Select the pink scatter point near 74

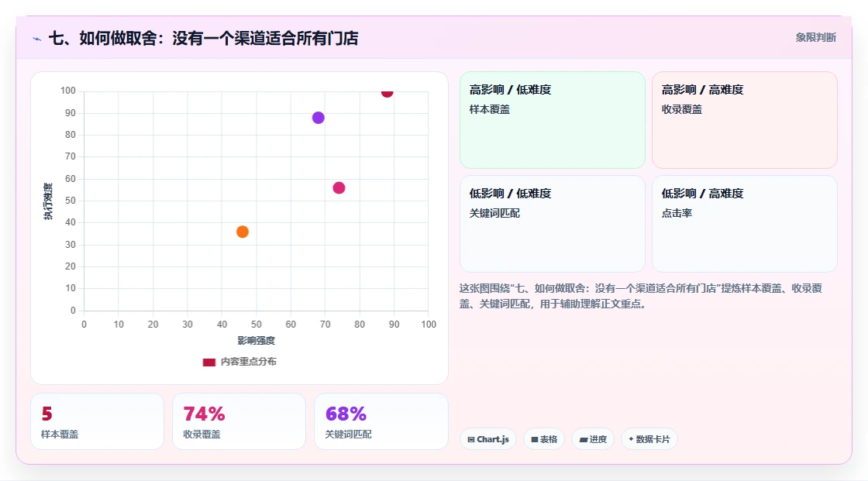point(339,188)
